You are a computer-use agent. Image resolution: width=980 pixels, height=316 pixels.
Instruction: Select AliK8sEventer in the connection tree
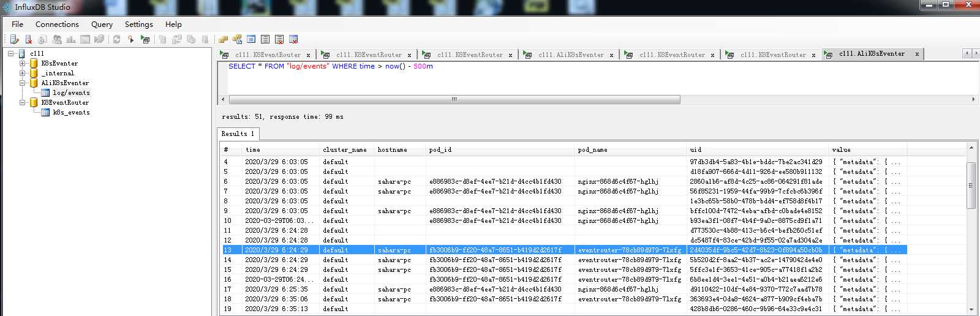coord(65,83)
